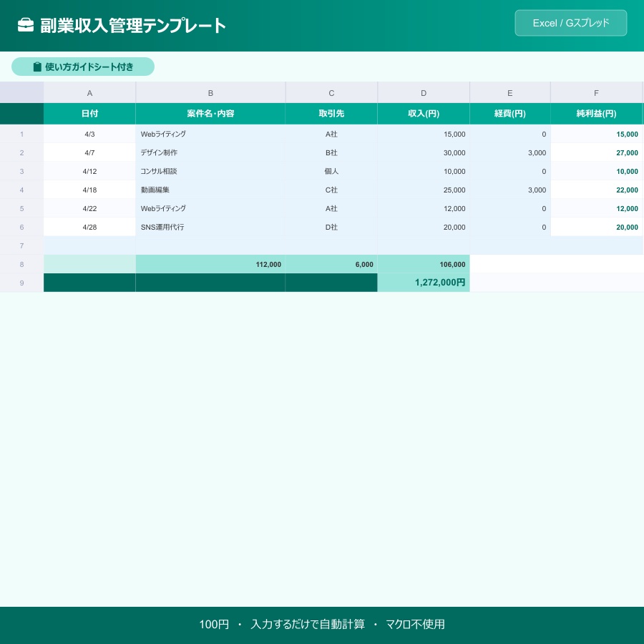Click the 経費 value 3,000 for B社
The width and height of the screenshot is (644, 644).
coord(510,152)
